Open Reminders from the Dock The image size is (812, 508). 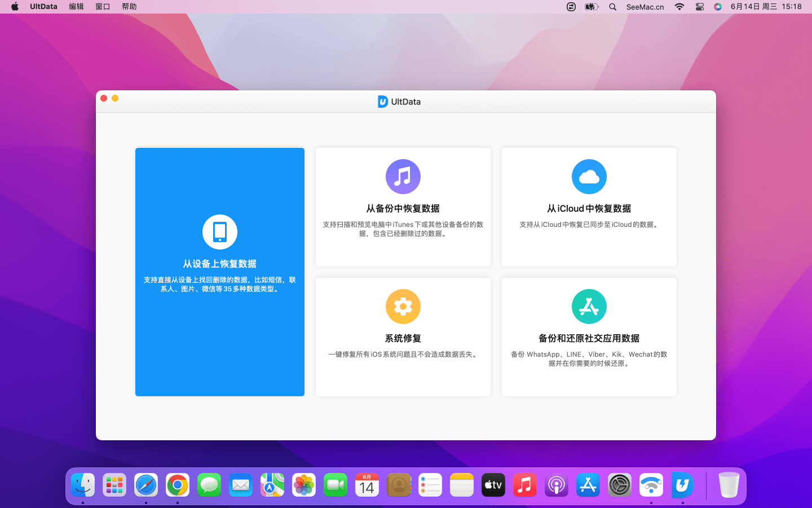point(430,485)
